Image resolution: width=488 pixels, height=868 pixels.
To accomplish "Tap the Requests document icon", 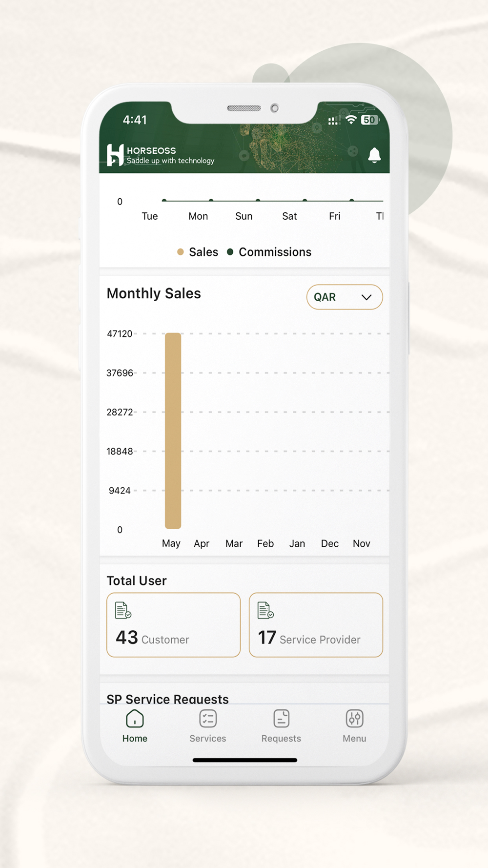I will pos(281,719).
